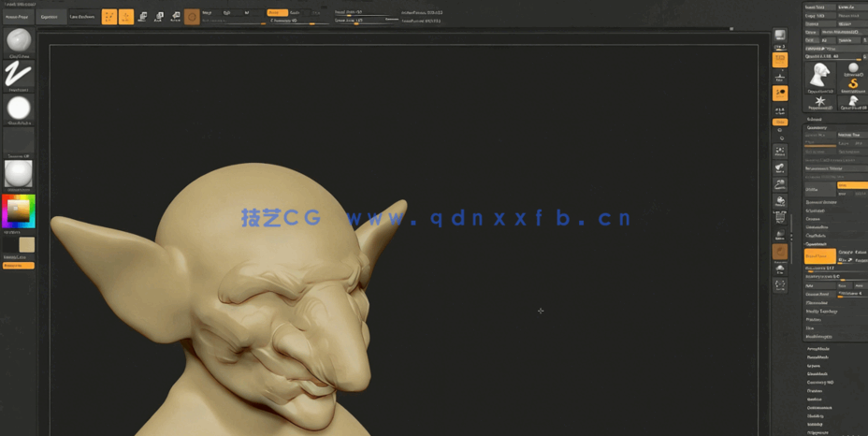Expand the Crease section
The image size is (868, 436).
pos(814,219)
